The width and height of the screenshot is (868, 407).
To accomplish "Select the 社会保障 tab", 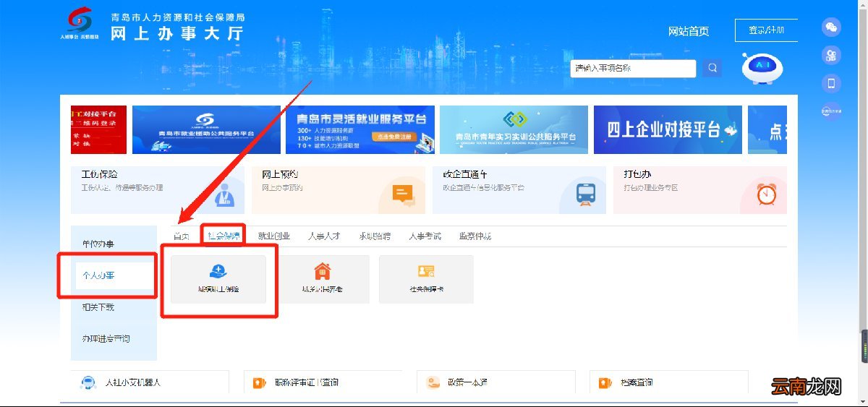I will pos(223,236).
